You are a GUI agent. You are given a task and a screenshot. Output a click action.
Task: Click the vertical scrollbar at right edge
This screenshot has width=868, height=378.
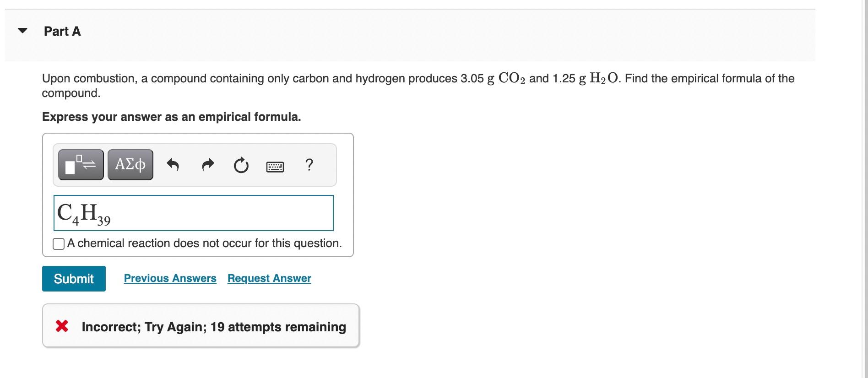pos(864,189)
